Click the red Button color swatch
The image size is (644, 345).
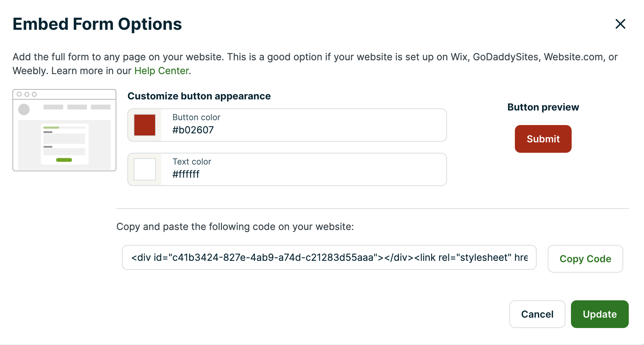(x=144, y=125)
